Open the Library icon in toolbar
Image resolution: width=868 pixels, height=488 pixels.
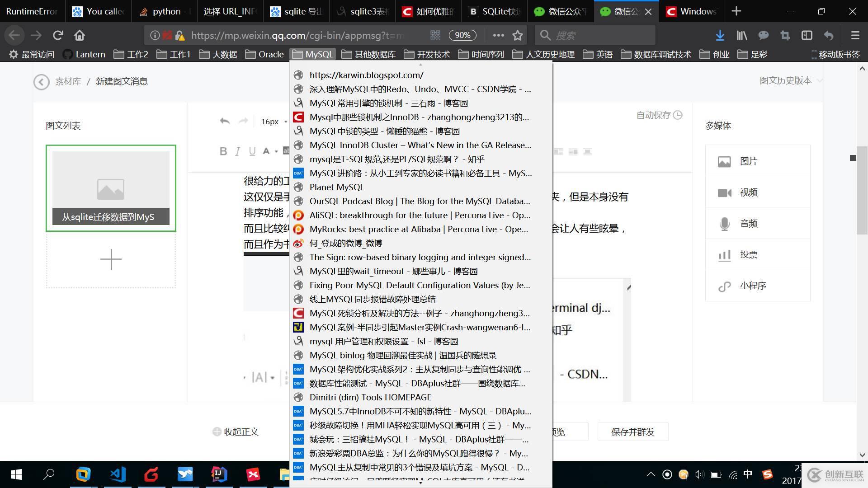click(742, 35)
